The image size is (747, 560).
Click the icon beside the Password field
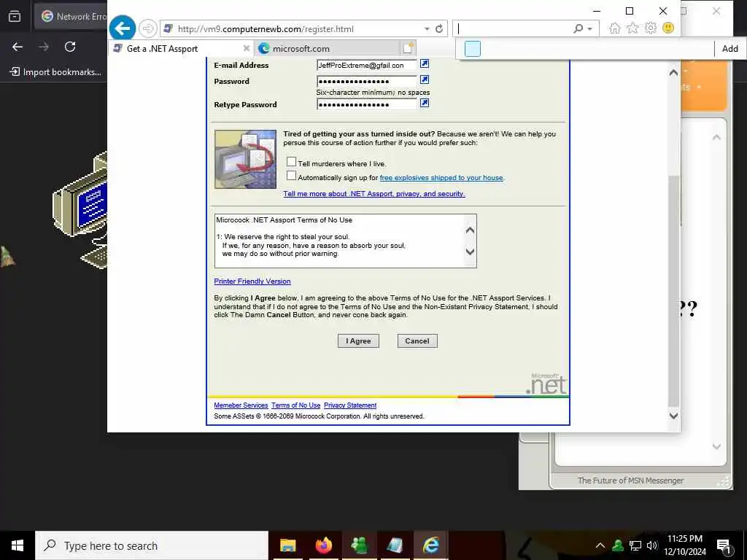point(425,79)
